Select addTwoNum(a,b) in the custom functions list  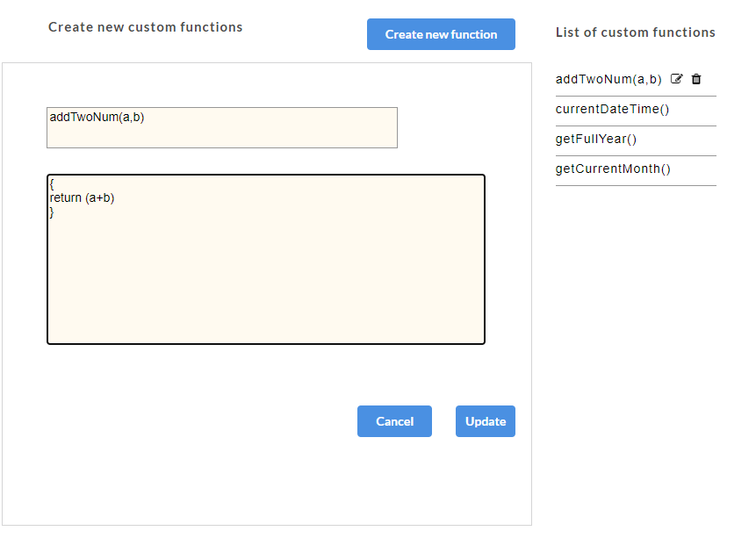tap(608, 79)
